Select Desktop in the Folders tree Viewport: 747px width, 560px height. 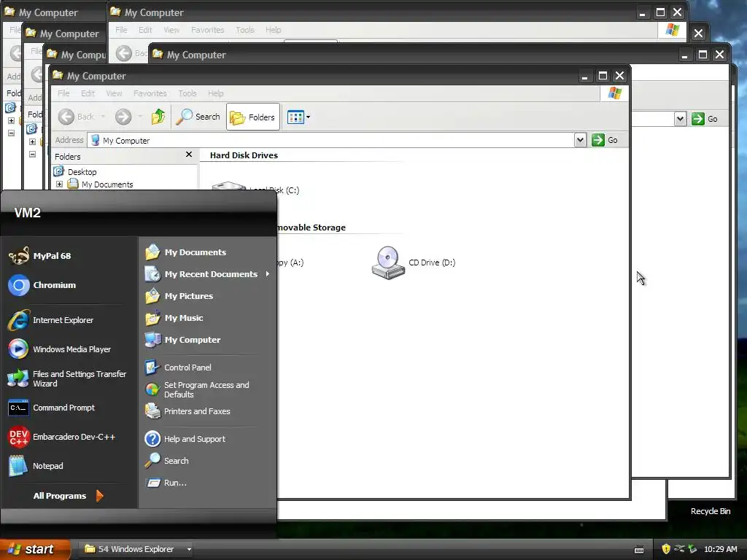[x=82, y=172]
